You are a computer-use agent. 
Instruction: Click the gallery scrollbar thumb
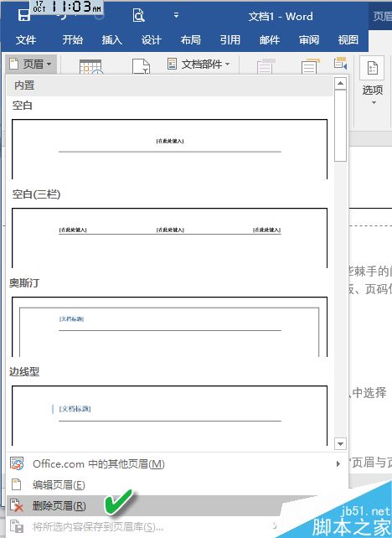(x=340, y=126)
